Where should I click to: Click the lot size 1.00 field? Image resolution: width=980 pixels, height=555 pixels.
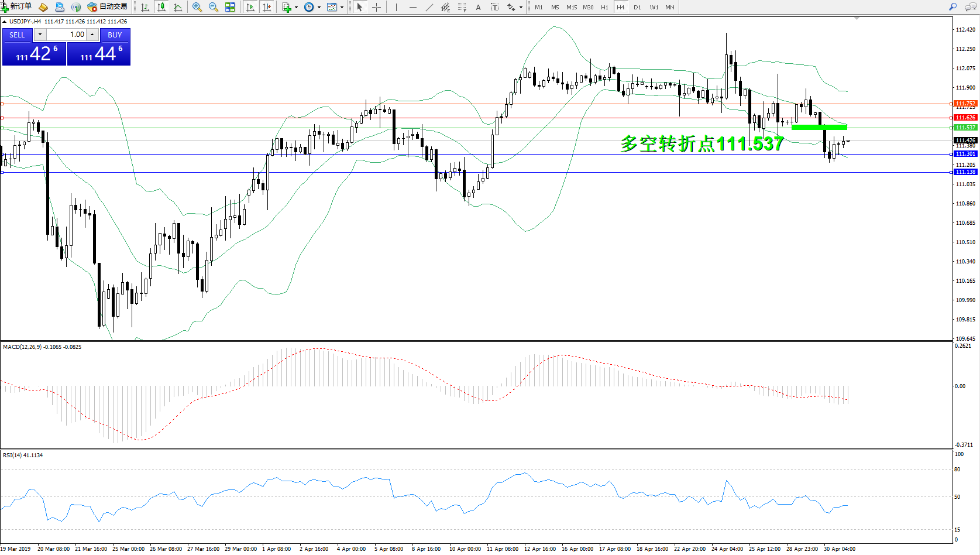[x=67, y=35]
